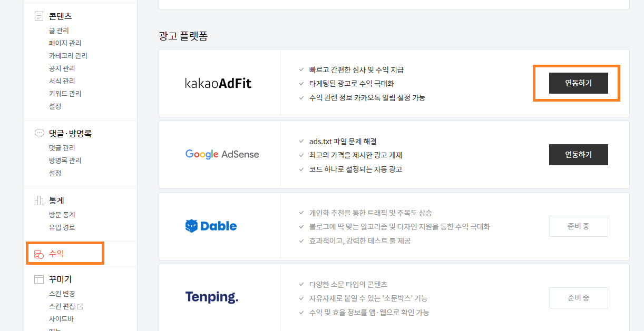The height and width of the screenshot is (331, 644).
Task: Click the 수익 coins icon
Action: [39, 254]
